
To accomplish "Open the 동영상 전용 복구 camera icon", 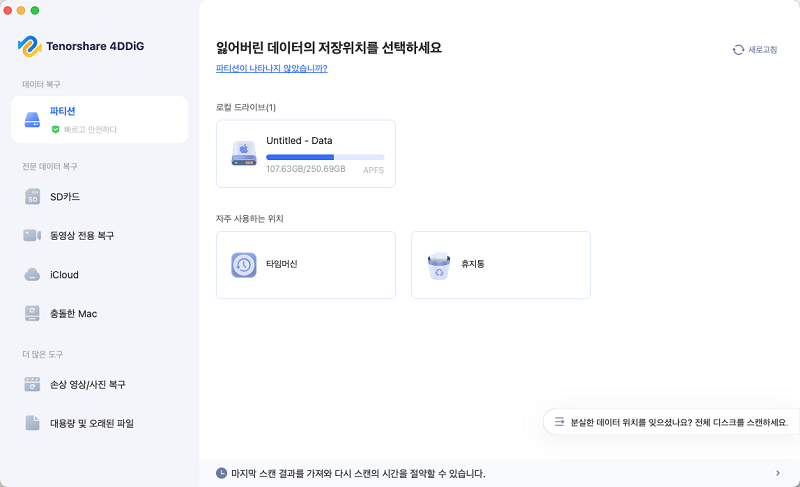I will click(32, 235).
